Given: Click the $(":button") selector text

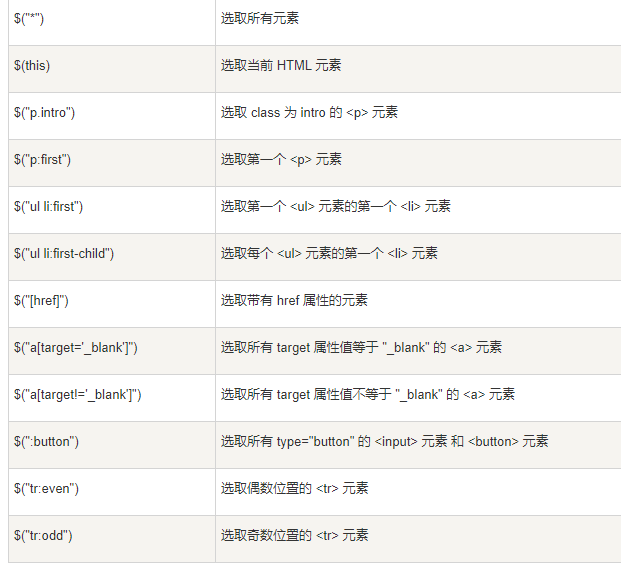Looking at the screenshot, I should point(46,441).
